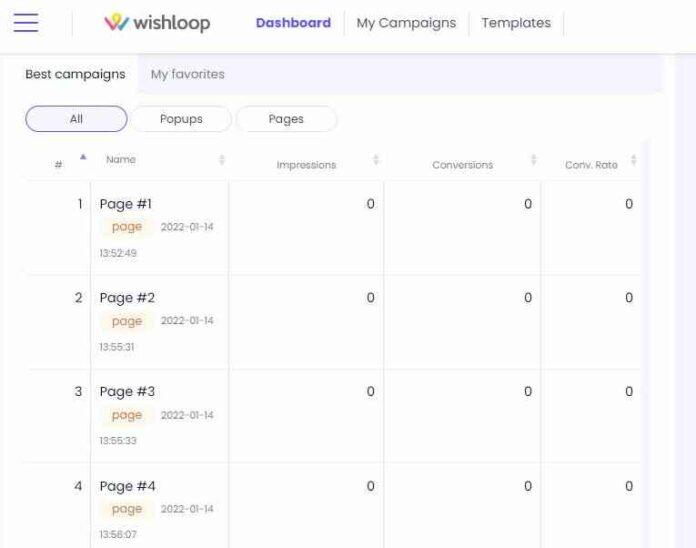Screen dimensions: 696x548
Task: Click the Conversions column header
Action: tap(463, 165)
